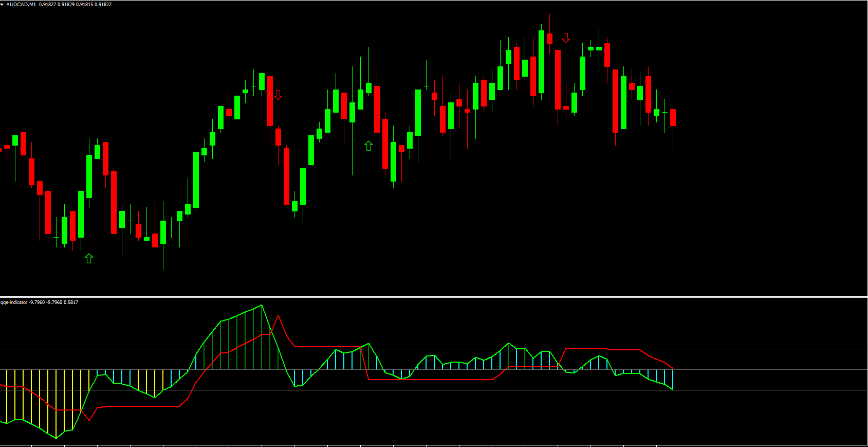Click the second green up arrow signal

pos(368,146)
